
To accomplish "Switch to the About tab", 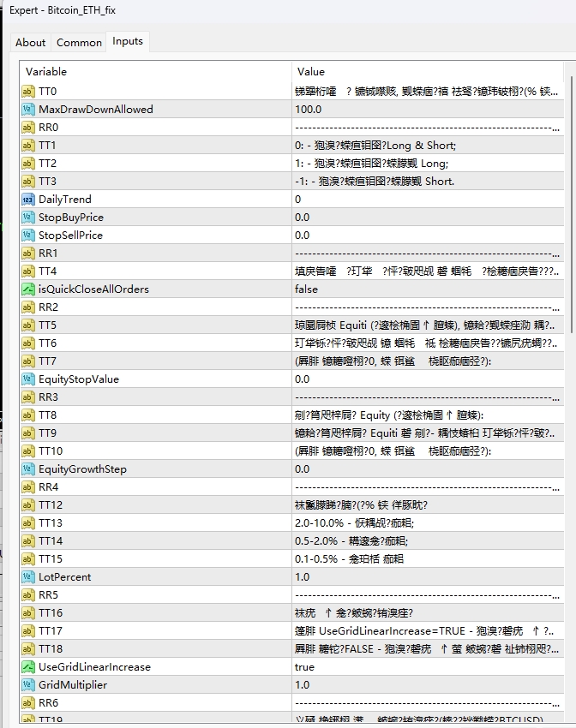I will coord(31,42).
